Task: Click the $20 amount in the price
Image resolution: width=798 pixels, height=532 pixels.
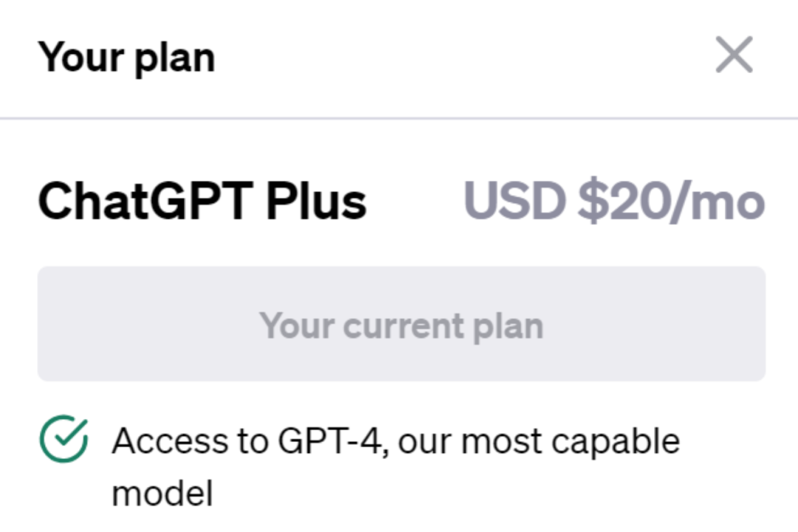Action: point(613,200)
